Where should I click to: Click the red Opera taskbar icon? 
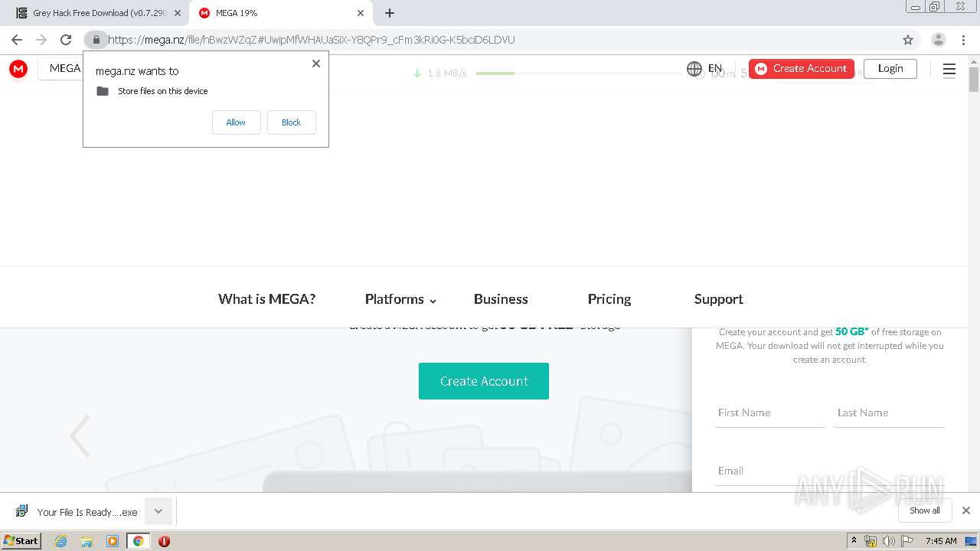pyautogui.click(x=164, y=541)
